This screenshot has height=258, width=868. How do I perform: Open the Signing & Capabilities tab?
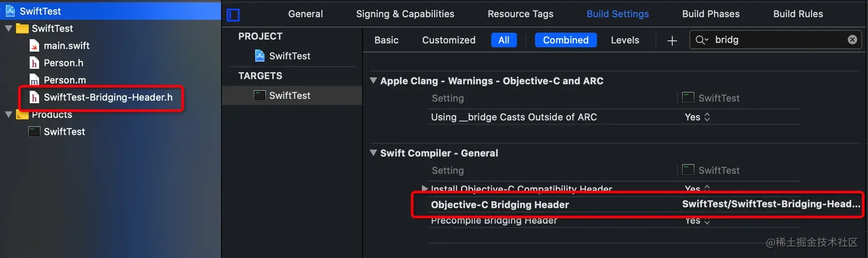click(x=405, y=14)
